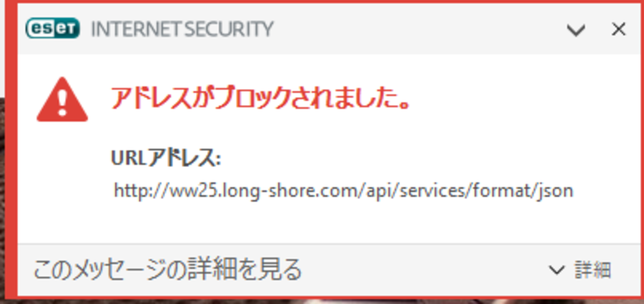
Task: Click the http:// prefix of the blocked address
Action: (x=135, y=190)
